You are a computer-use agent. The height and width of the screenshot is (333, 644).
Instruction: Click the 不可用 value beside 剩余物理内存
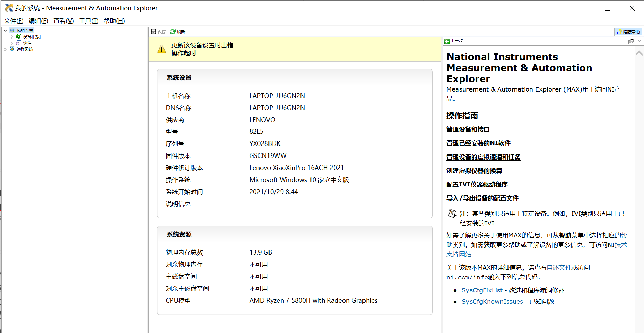point(258,265)
